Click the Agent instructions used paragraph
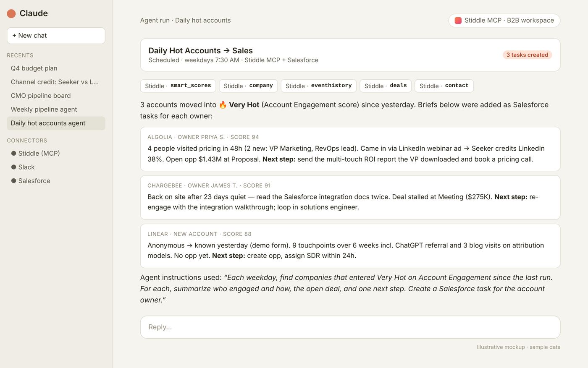The height and width of the screenshot is (368, 588). [346, 289]
